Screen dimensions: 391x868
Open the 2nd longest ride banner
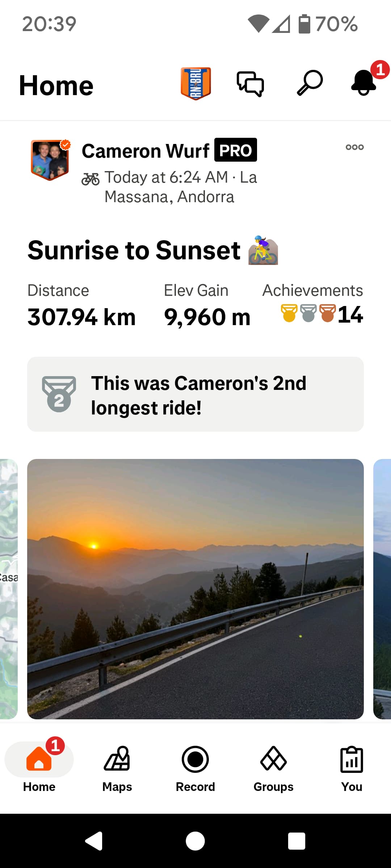195,394
